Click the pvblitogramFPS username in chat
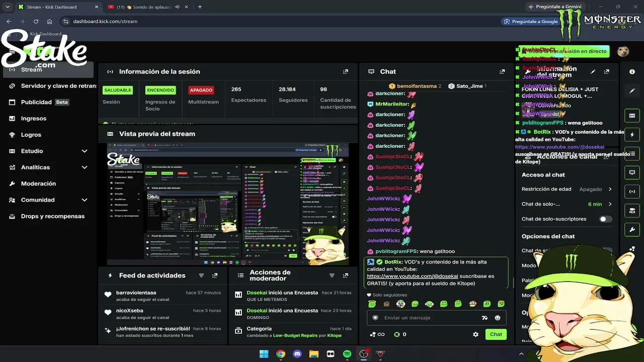 click(396, 251)
